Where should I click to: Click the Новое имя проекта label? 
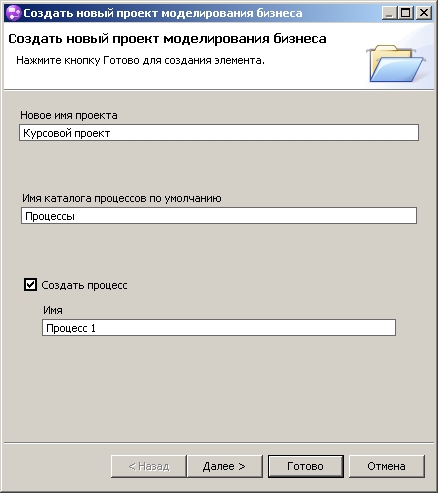coord(69,115)
